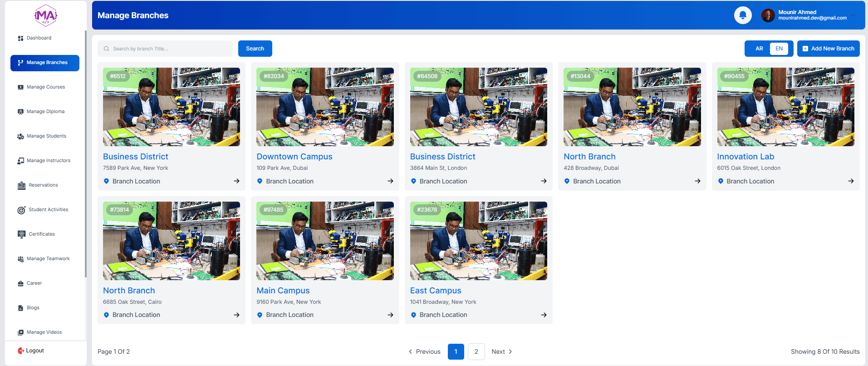Select the EN language option
The height and width of the screenshot is (366, 868).
(779, 49)
